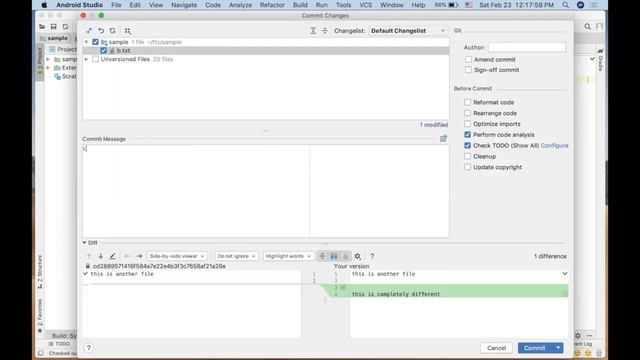The height and width of the screenshot is (360, 640).
Task: Click the Collapse All icon above changes tree
Action: (x=325, y=31)
